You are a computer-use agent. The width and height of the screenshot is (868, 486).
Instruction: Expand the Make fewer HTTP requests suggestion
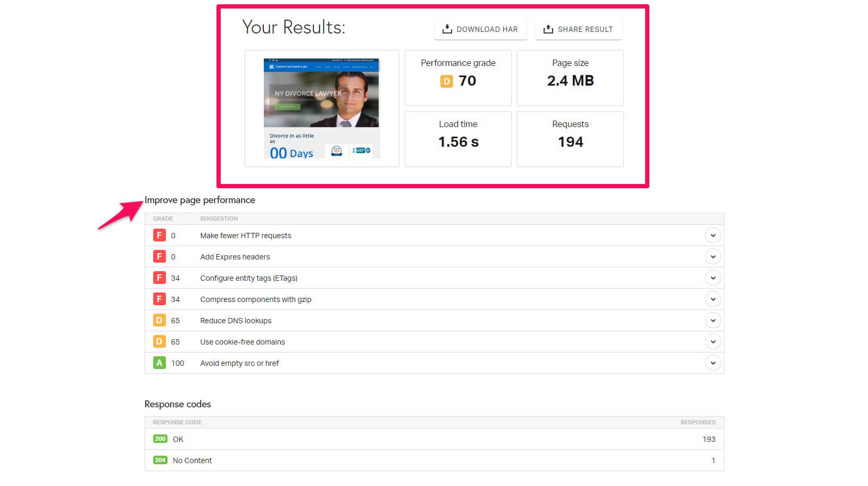[713, 235]
